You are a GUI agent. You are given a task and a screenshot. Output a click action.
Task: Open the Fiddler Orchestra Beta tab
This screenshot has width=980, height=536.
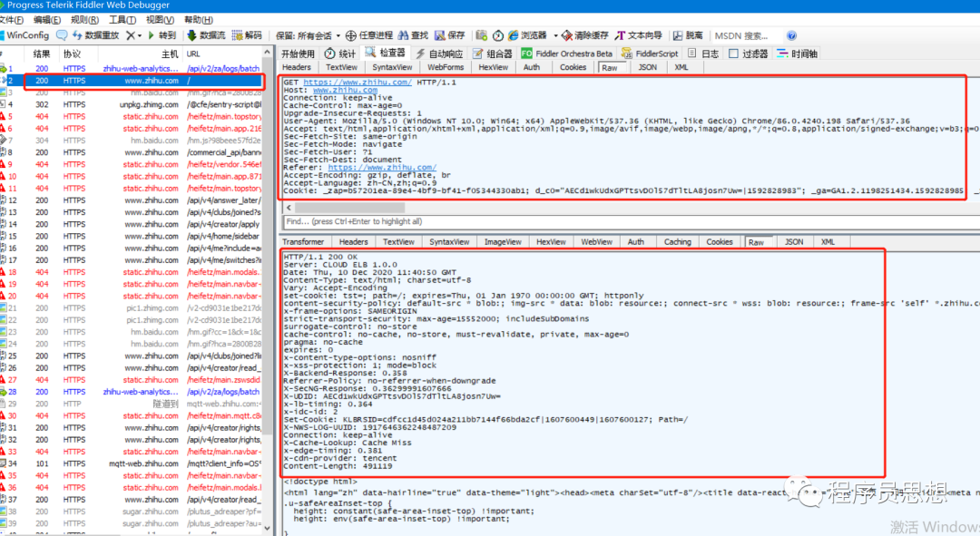click(567, 54)
